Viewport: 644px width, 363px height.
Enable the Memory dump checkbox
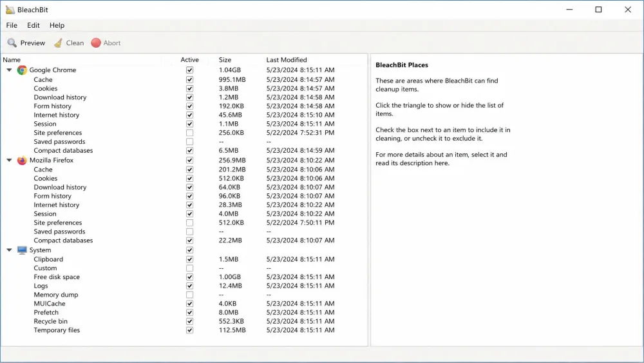(x=189, y=295)
